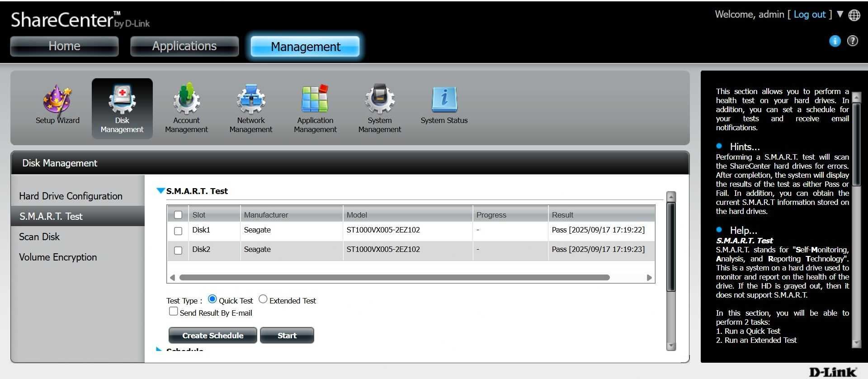Open Volume Encryption sidebar item
This screenshot has width=868, height=379.
click(x=58, y=257)
